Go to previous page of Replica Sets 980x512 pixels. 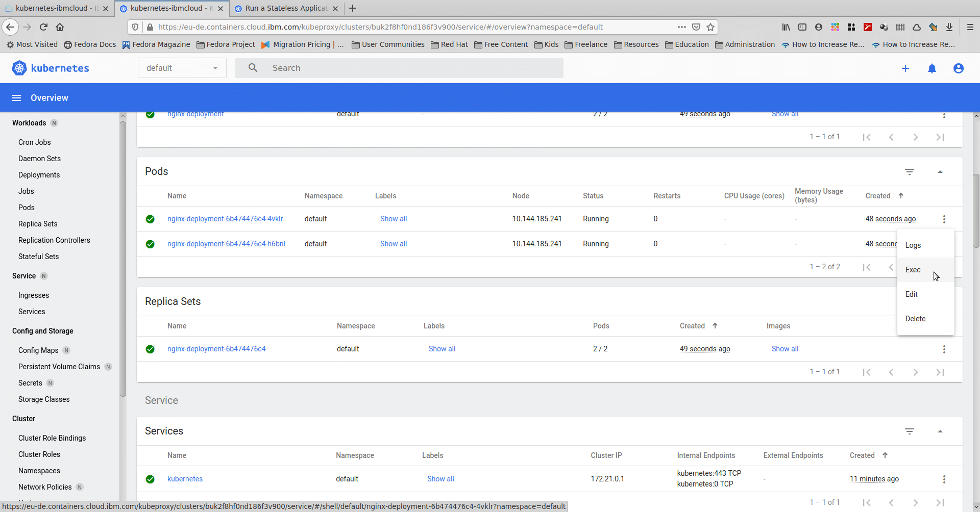(x=891, y=372)
